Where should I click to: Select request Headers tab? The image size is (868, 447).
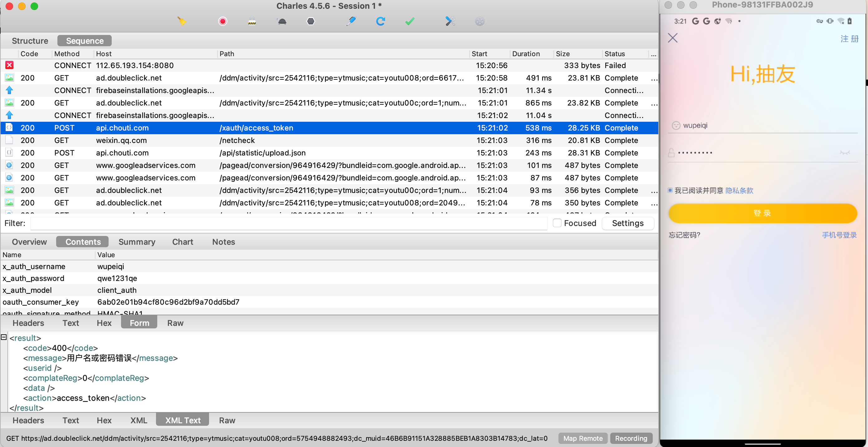[x=28, y=323]
